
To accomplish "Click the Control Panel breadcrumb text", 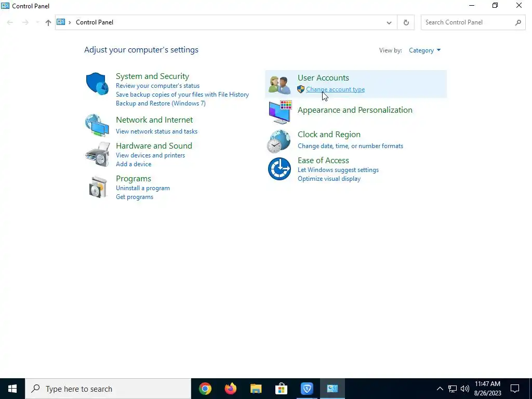I will pyautogui.click(x=95, y=22).
